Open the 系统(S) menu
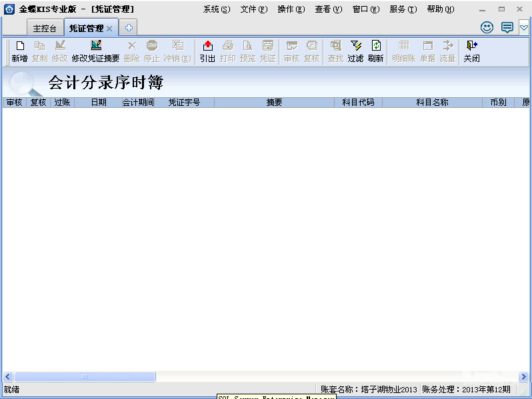Viewport: 532px width, 399px height. pyautogui.click(x=216, y=9)
